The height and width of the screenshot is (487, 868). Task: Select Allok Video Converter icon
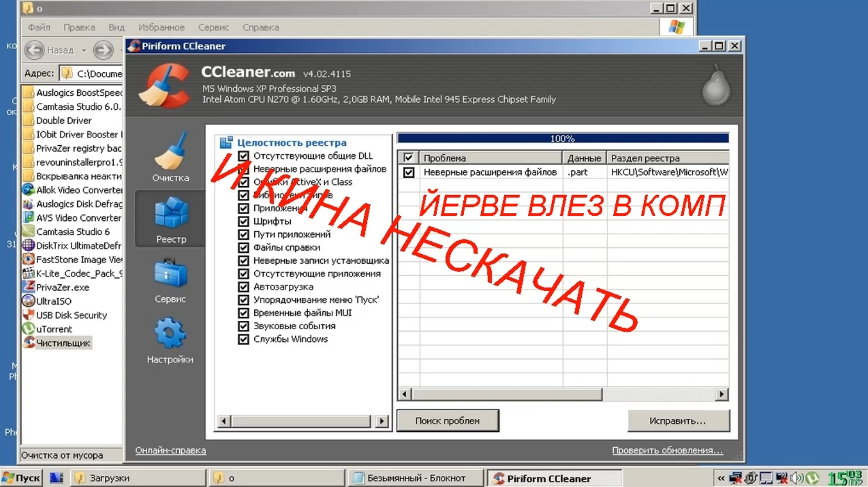click(x=28, y=190)
